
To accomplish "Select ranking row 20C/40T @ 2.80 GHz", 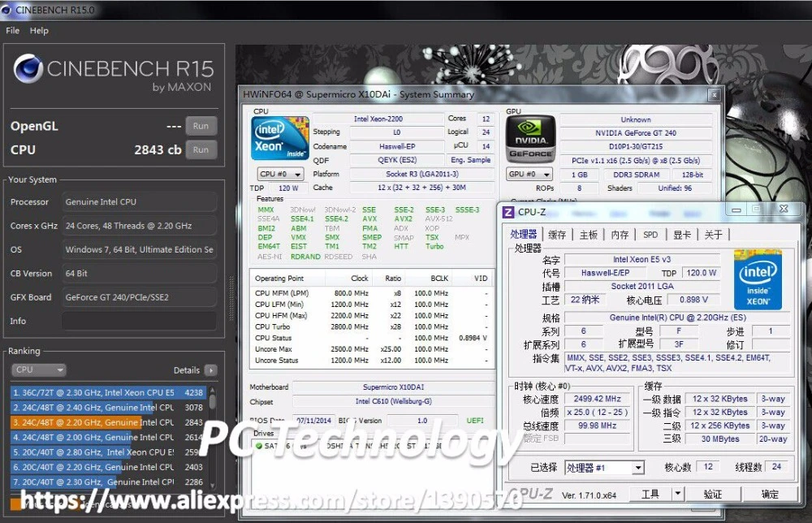I will (108, 452).
